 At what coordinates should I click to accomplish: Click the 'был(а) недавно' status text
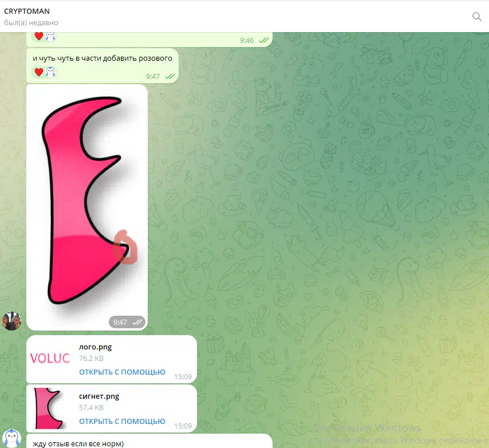(x=31, y=23)
